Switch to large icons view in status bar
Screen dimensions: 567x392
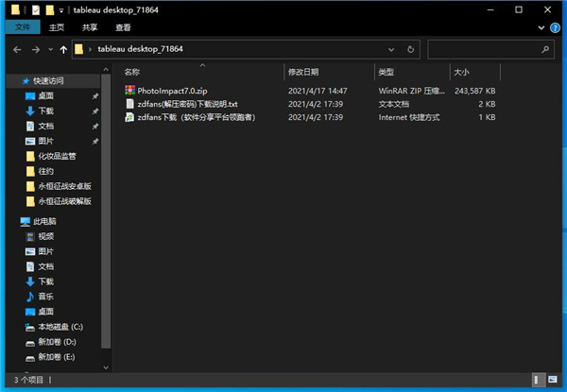click(x=552, y=380)
